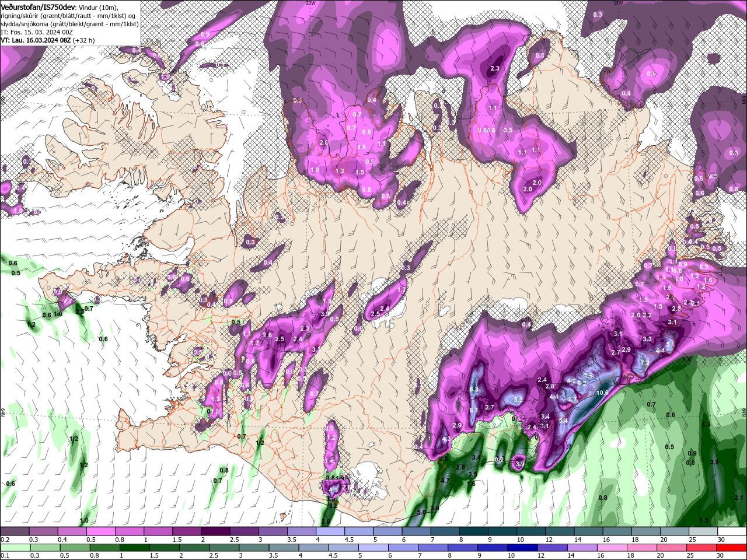The width and height of the screenshot is (747, 560).
Task: Click the 0.2 label under the upper legend row
Action: tap(5, 540)
